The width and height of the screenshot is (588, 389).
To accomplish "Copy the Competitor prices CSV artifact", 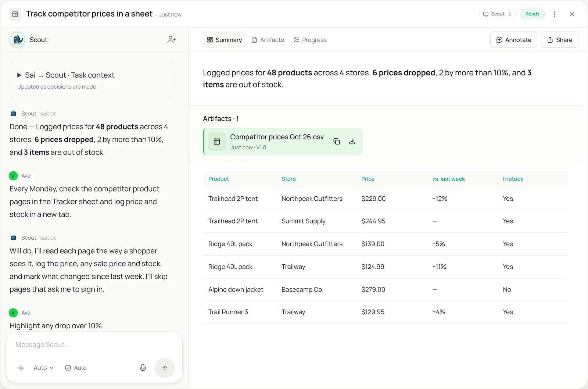I will (337, 142).
